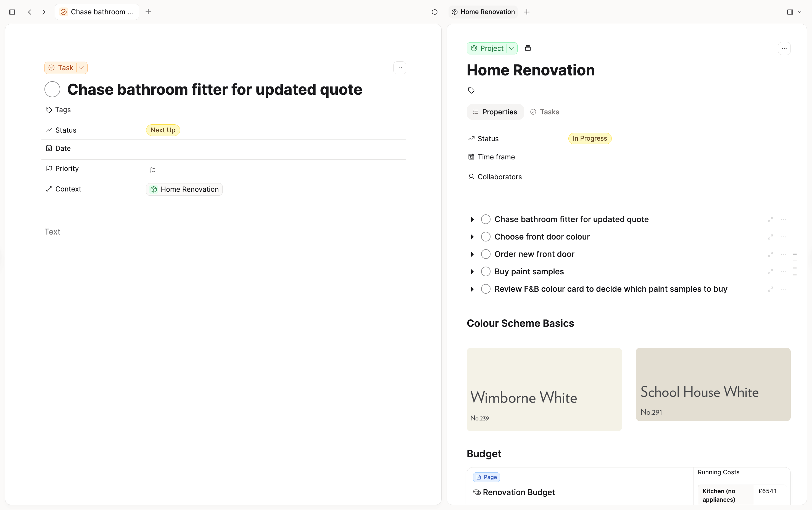Viewport: 812px width, 510px height.
Task: More options for Order new front door
Action: coord(783,254)
